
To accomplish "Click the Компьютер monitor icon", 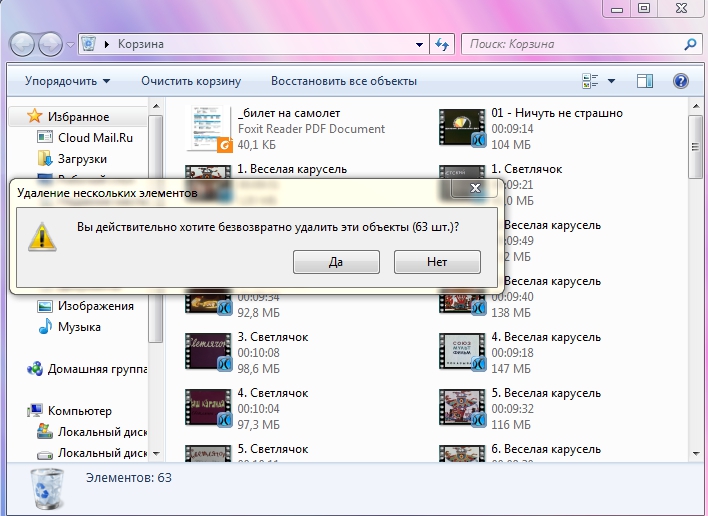I will click(35, 410).
